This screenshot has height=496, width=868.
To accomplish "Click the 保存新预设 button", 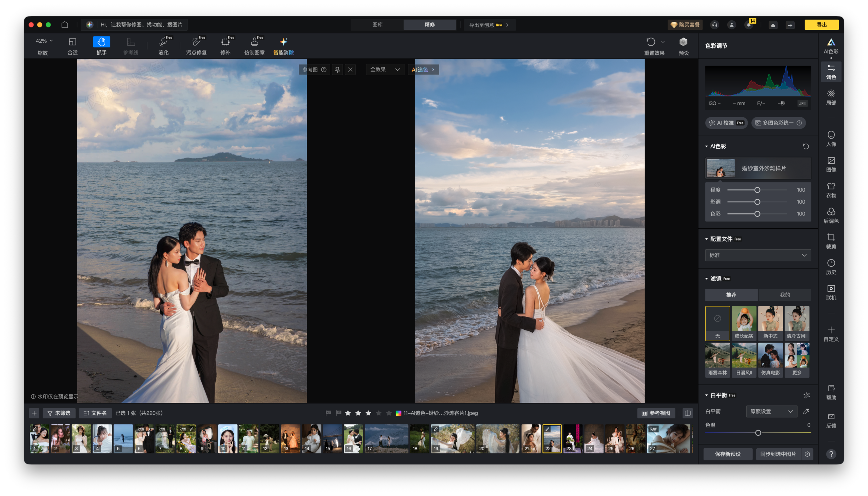I will point(728,454).
